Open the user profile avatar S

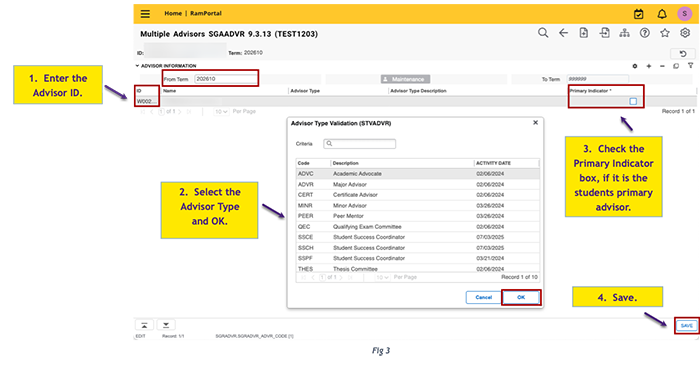(x=684, y=14)
